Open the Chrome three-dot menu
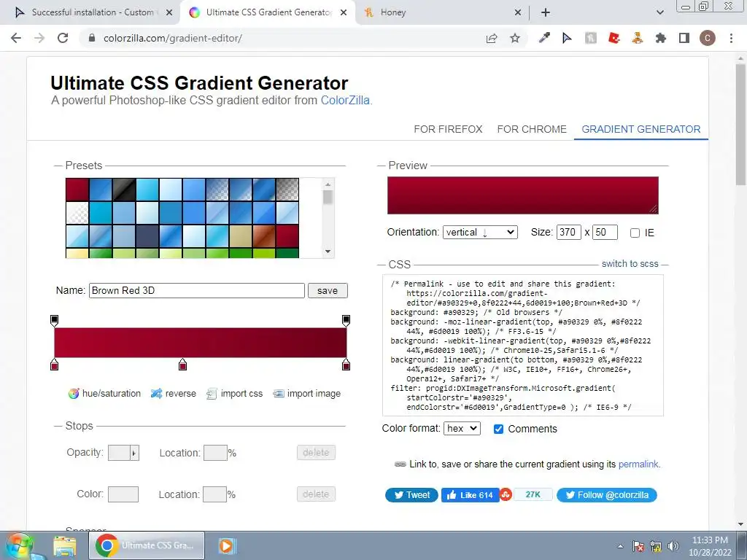Viewport: 747px width, 560px height. click(x=731, y=38)
